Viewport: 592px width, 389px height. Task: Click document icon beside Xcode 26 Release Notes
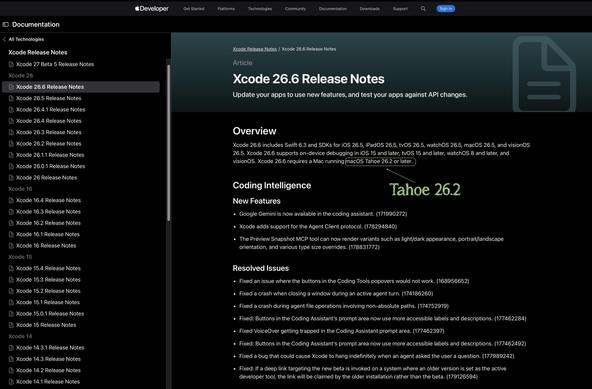(11, 178)
